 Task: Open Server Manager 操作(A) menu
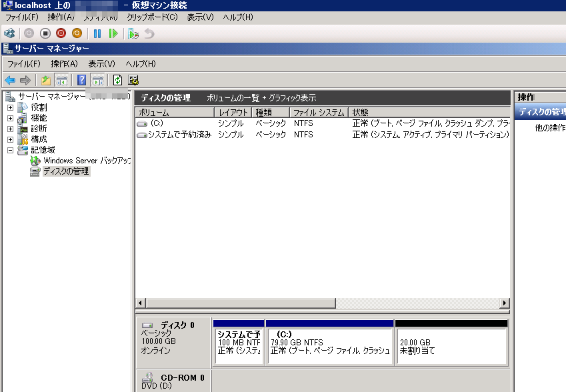pos(64,64)
